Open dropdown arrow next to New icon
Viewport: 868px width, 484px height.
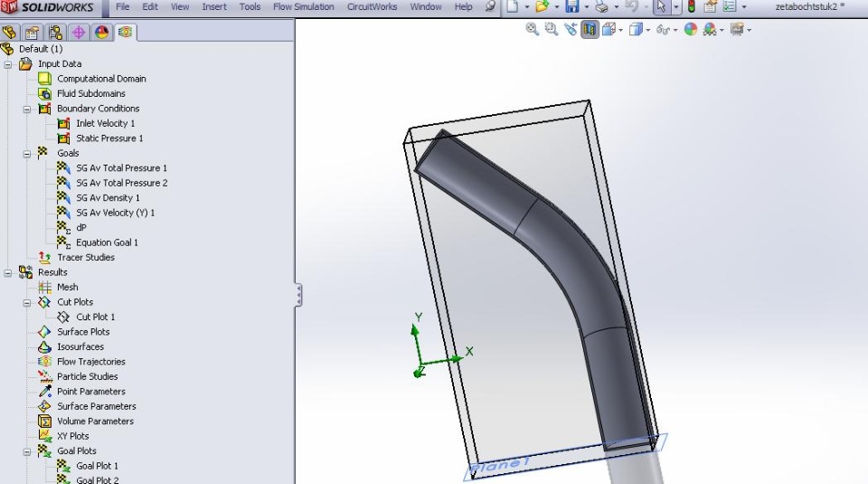coord(526,7)
